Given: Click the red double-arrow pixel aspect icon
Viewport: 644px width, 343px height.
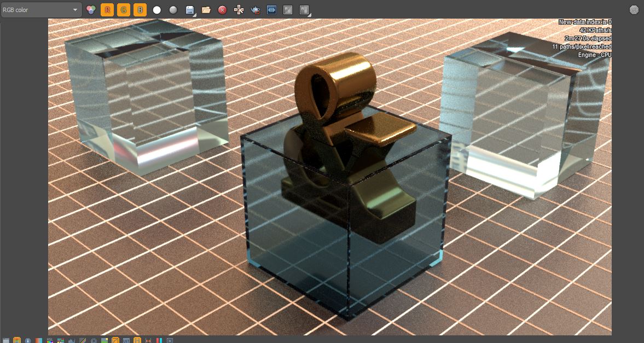Looking at the screenshot, I should pyautogui.click(x=148, y=340).
